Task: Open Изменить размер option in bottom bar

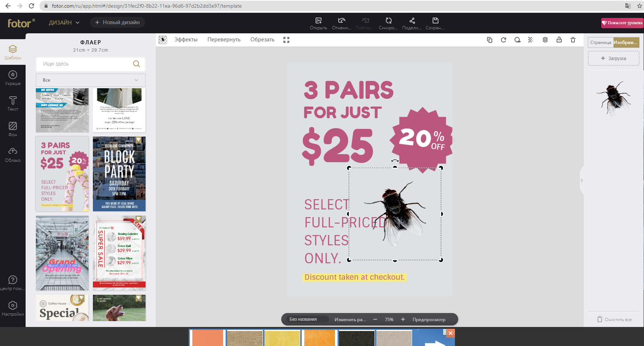Action: click(x=350, y=319)
